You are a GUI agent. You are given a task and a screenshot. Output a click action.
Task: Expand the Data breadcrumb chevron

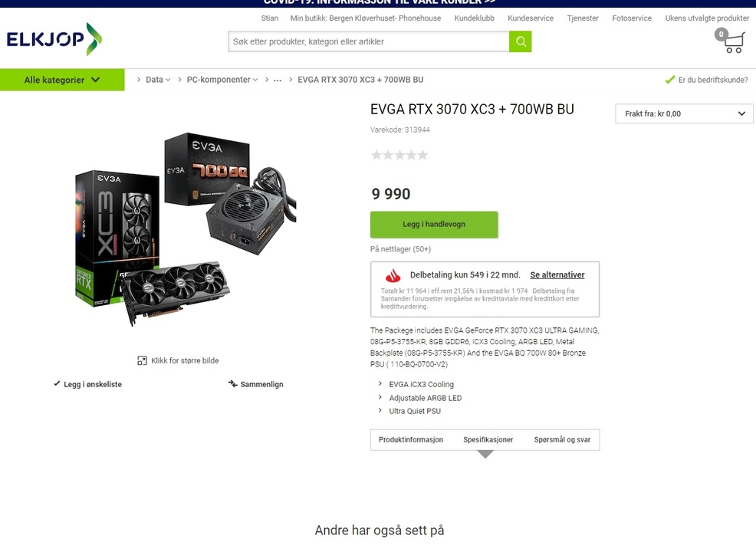[168, 80]
